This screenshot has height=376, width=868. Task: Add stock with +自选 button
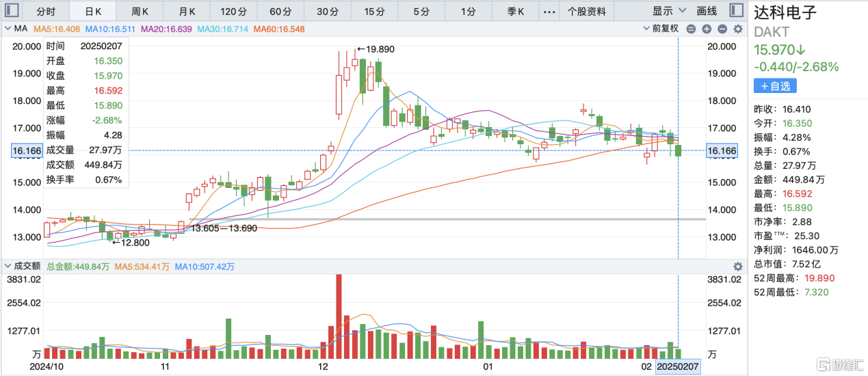775,86
